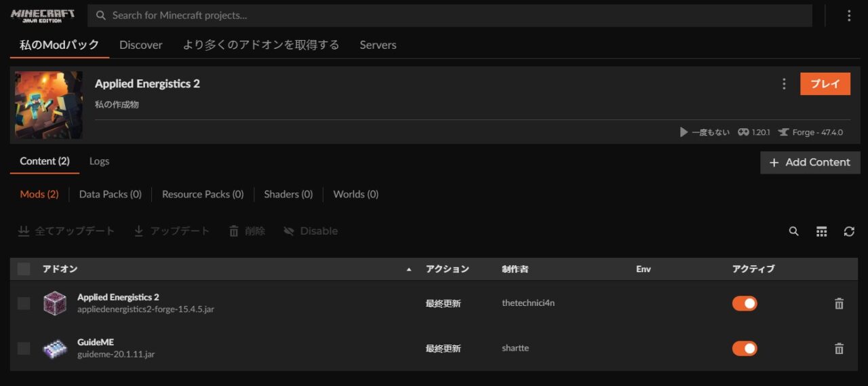Click the Env column header
868x386 pixels.
tap(644, 269)
